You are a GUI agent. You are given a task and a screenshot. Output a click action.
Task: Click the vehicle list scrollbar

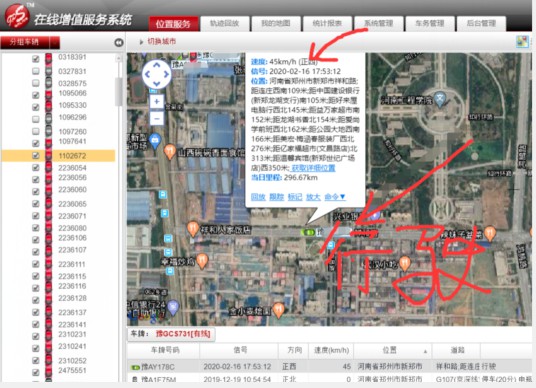tap(119, 92)
